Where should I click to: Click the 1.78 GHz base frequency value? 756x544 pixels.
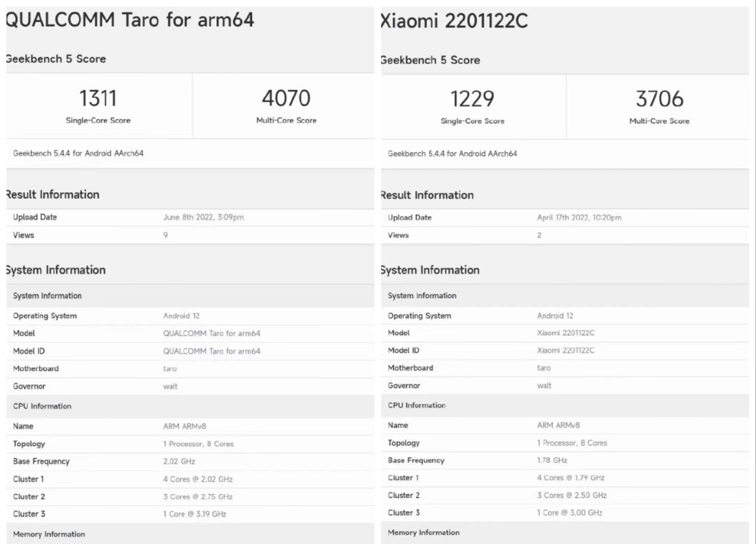coord(552,460)
